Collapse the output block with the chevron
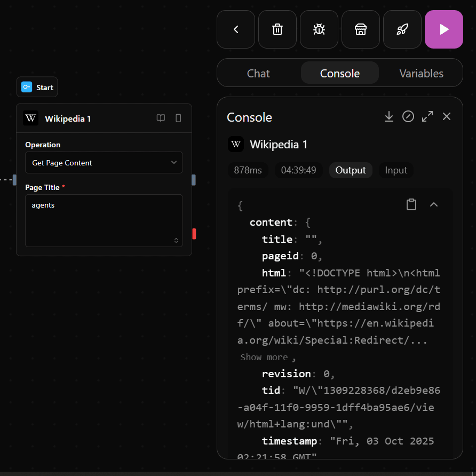 pos(434,204)
